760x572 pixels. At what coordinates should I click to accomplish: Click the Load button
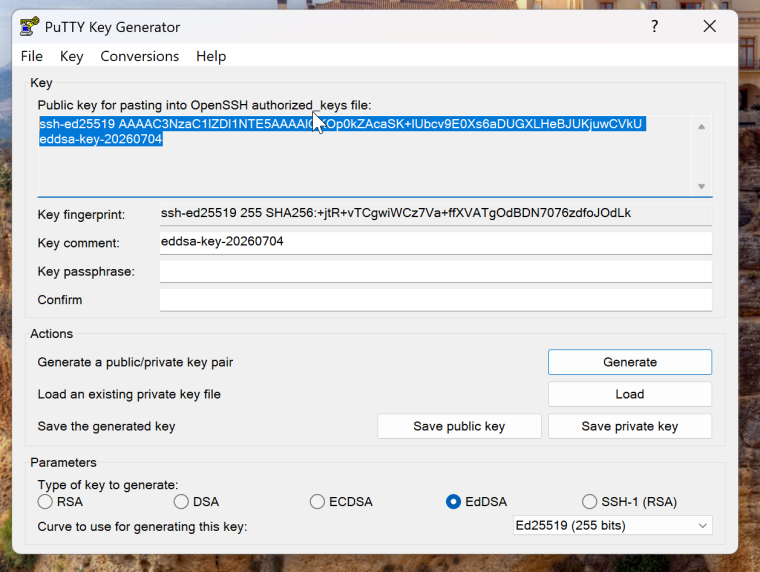(630, 394)
